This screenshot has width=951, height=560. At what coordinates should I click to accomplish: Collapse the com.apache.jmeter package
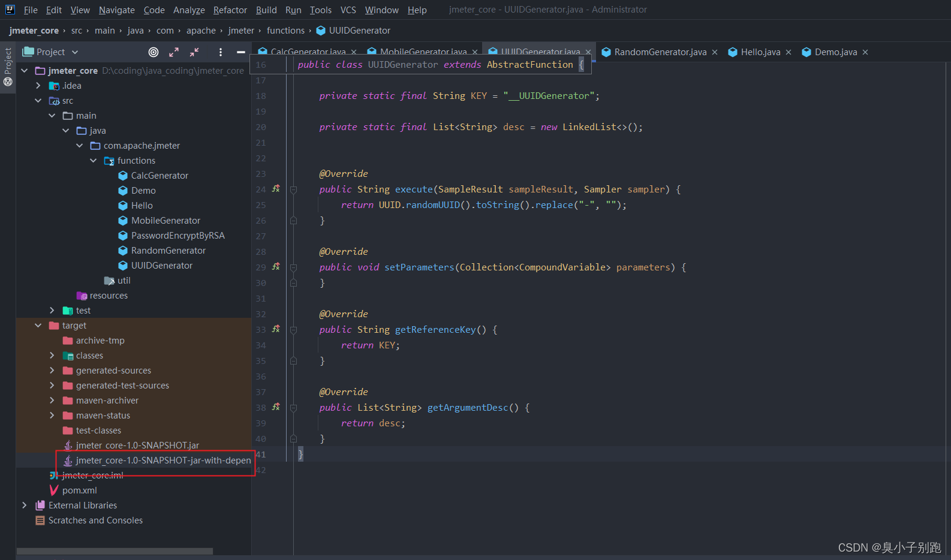point(80,146)
